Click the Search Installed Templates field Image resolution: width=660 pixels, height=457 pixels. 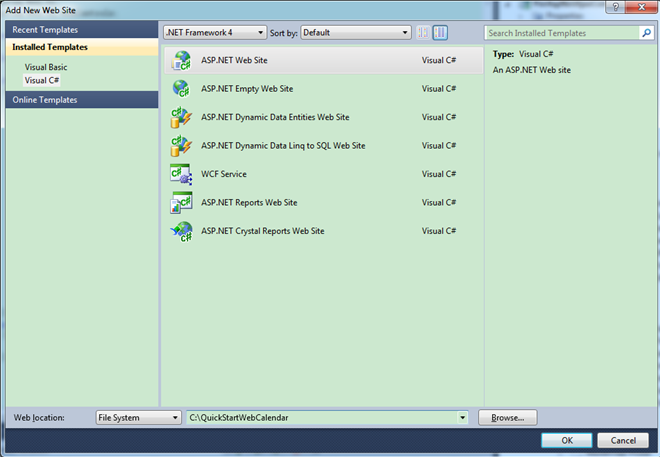tap(562, 33)
